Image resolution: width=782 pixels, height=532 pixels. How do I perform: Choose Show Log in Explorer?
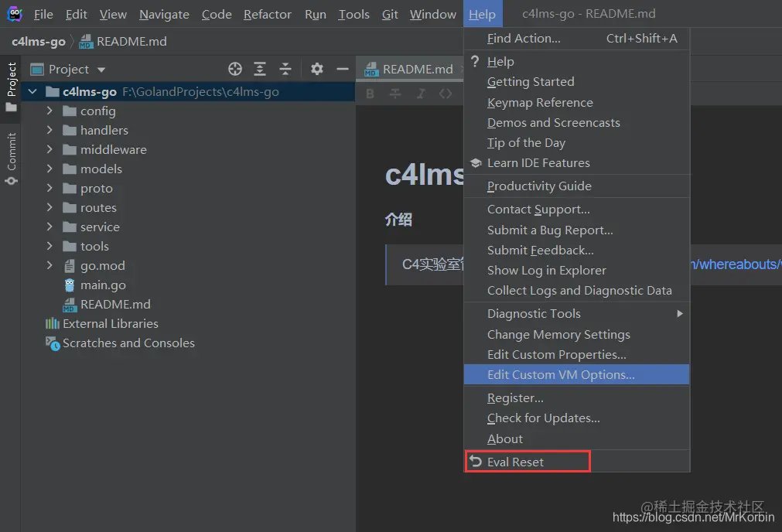576,270
